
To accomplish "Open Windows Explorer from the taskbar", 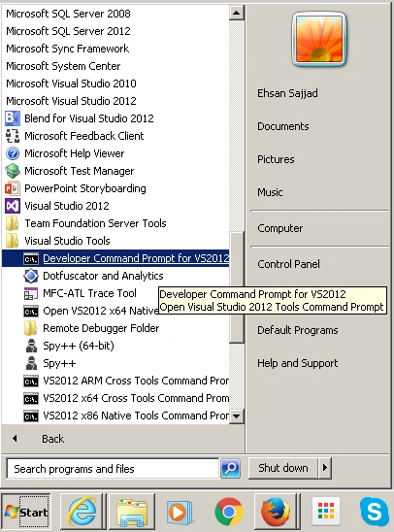I will 132,512.
